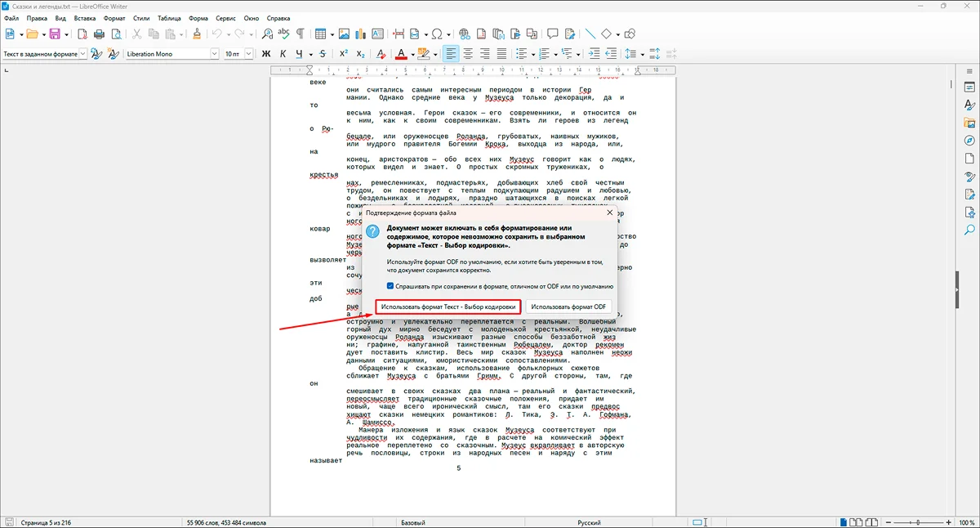The height and width of the screenshot is (528, 980).
Task: Toggle formatting marks pilcrow icon
Action: [300, 34]
